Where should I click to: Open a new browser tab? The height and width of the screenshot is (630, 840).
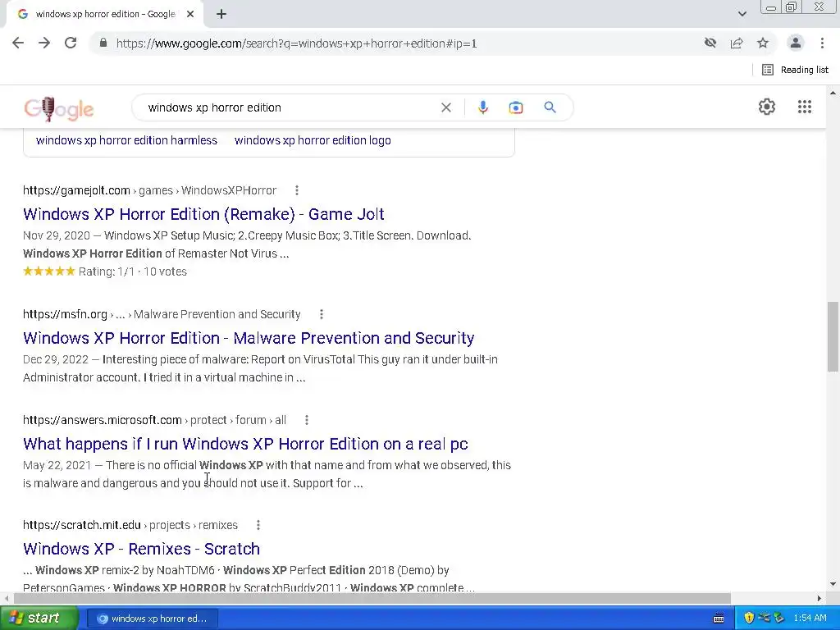[x=221, y=14]
